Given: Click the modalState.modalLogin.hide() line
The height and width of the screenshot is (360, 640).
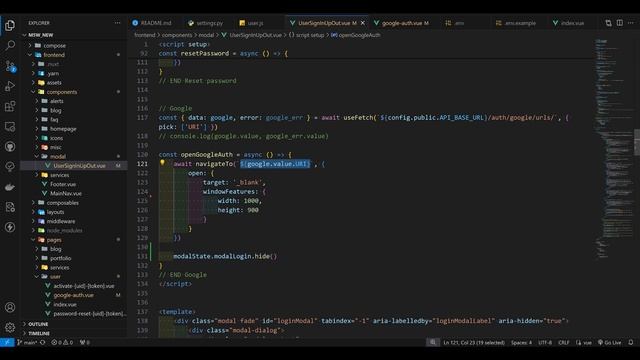Looking at the screenshot, I should click(x=225, y=256).
